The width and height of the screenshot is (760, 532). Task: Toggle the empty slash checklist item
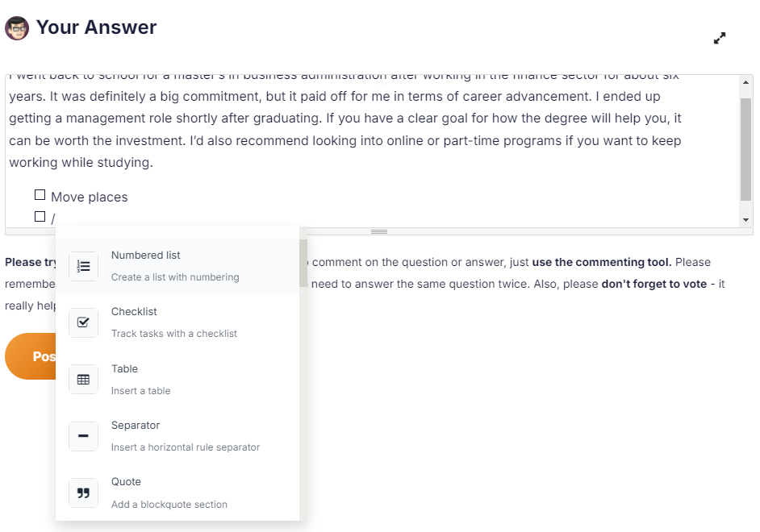click(x=40, y=216)
